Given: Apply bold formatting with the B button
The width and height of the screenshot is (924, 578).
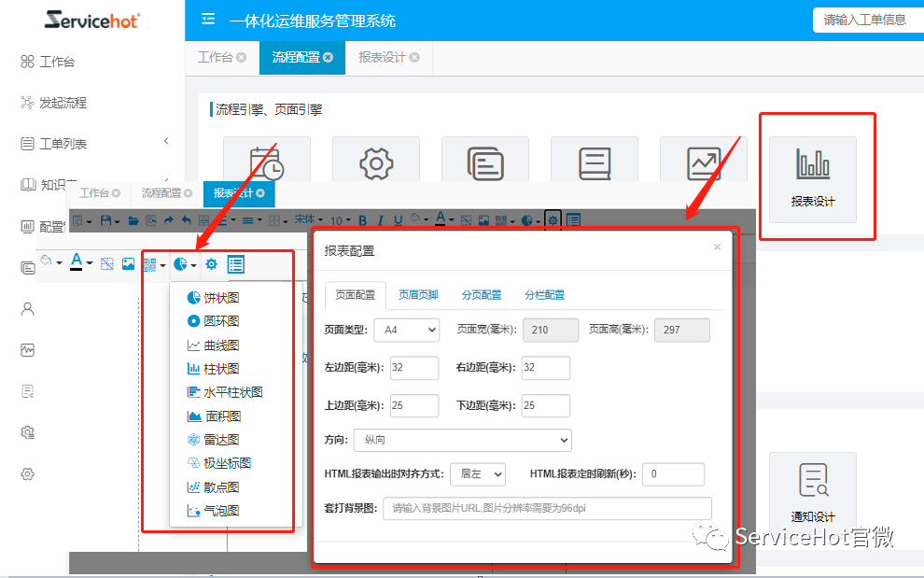Looking at the screenshot, I should click(x=362, y=219).
